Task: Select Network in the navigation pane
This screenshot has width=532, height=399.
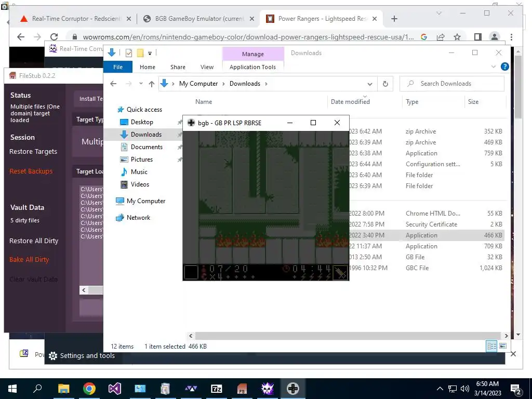Action: (x=138, y=218)
